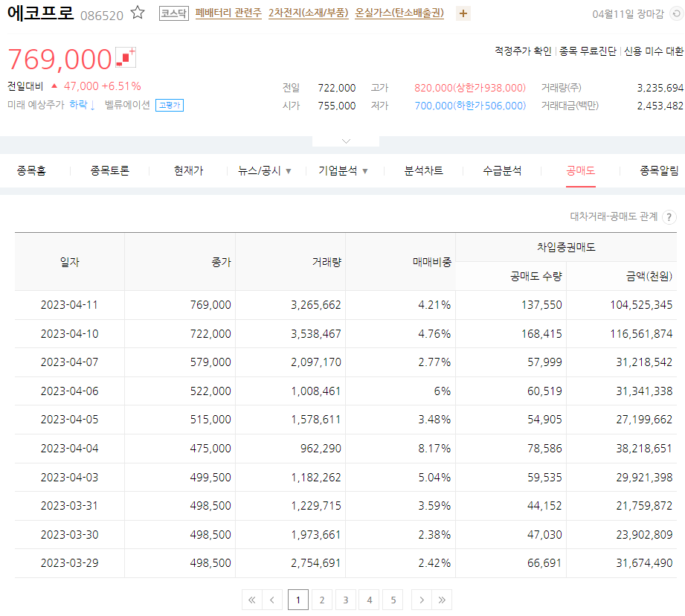Expand the price details chevron
Viewport: 685px width, 616px height.
pos(346,141)
